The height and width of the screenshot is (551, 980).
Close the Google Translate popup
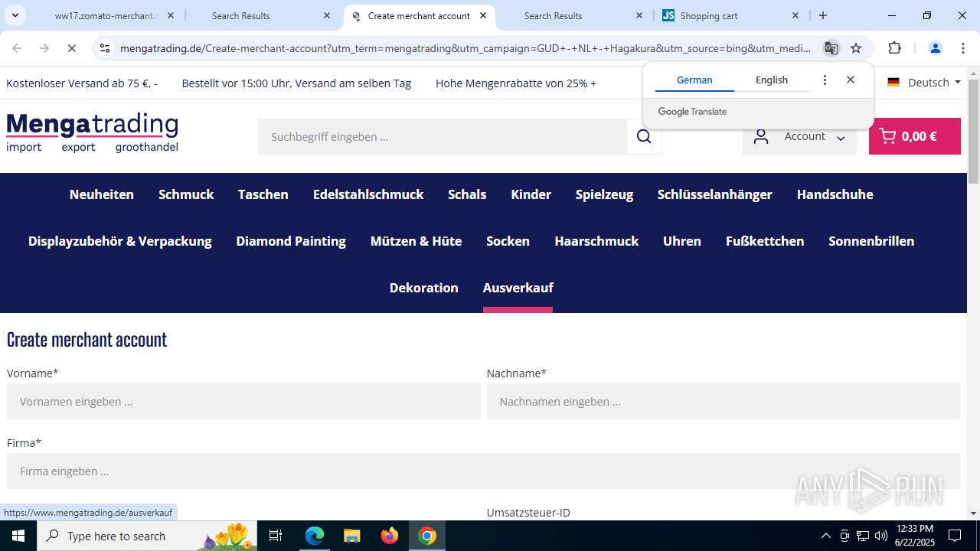(851, 80)
